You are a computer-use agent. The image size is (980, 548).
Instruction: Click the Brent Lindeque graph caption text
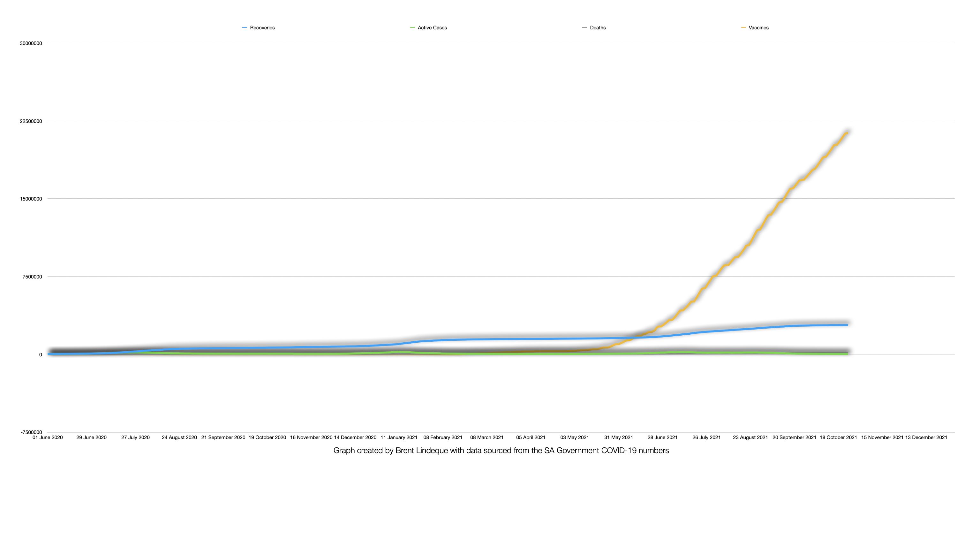(x=501, y=451)
